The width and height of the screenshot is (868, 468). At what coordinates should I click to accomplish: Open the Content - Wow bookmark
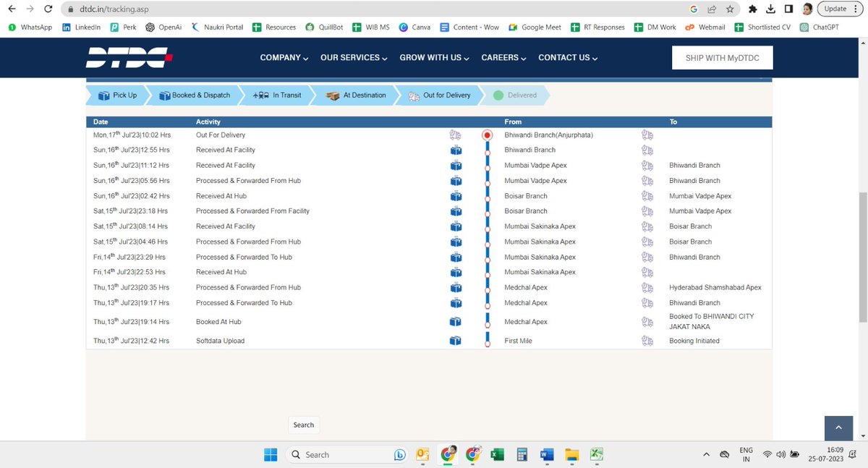[469, 27]
